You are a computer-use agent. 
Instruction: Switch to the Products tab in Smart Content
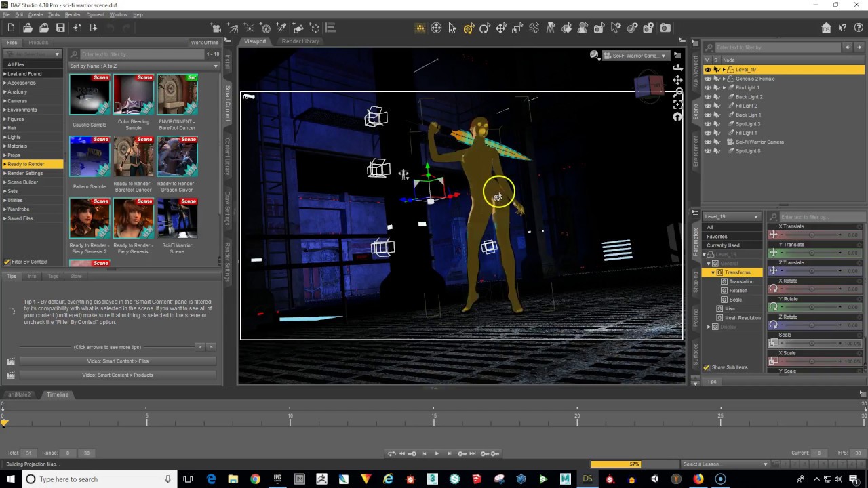pyautogui.click(x=39, y=43)
